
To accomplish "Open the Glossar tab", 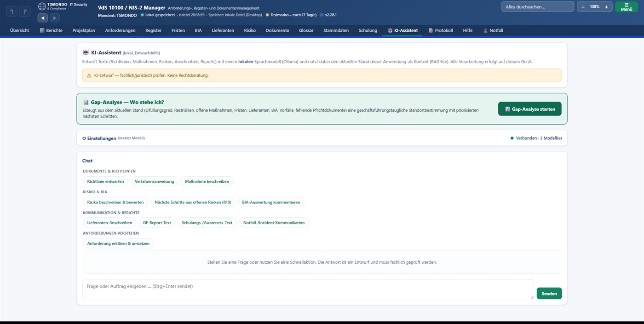I will point(306,30).
